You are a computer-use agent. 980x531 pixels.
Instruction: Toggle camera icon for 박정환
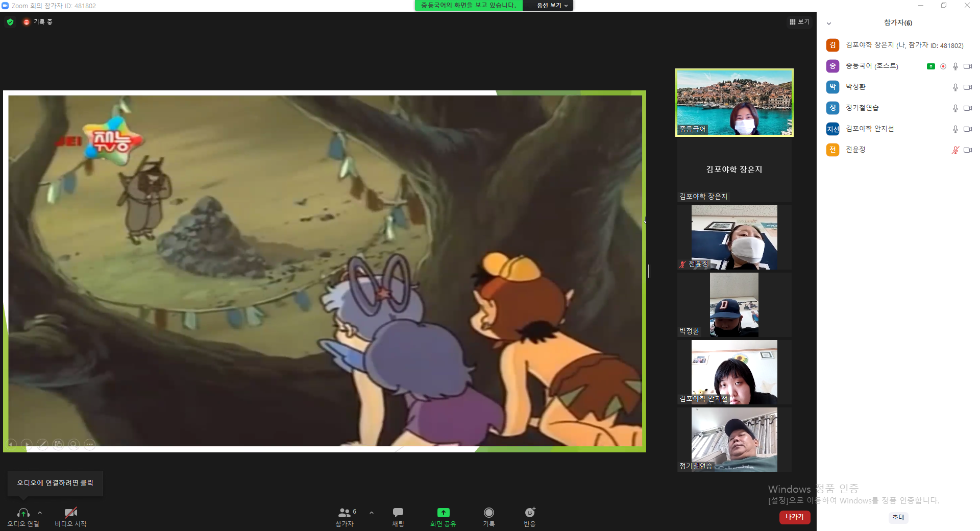click(x=968, y=87)
